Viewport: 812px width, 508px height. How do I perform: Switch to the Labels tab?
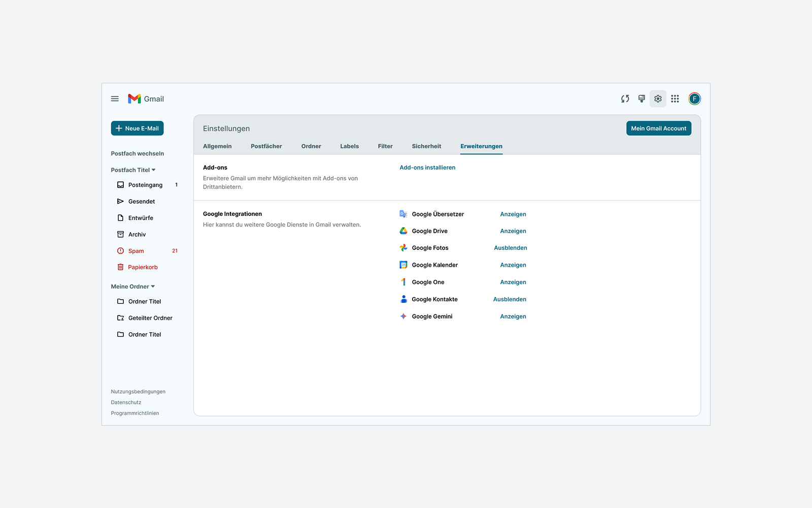coord(350,146)
